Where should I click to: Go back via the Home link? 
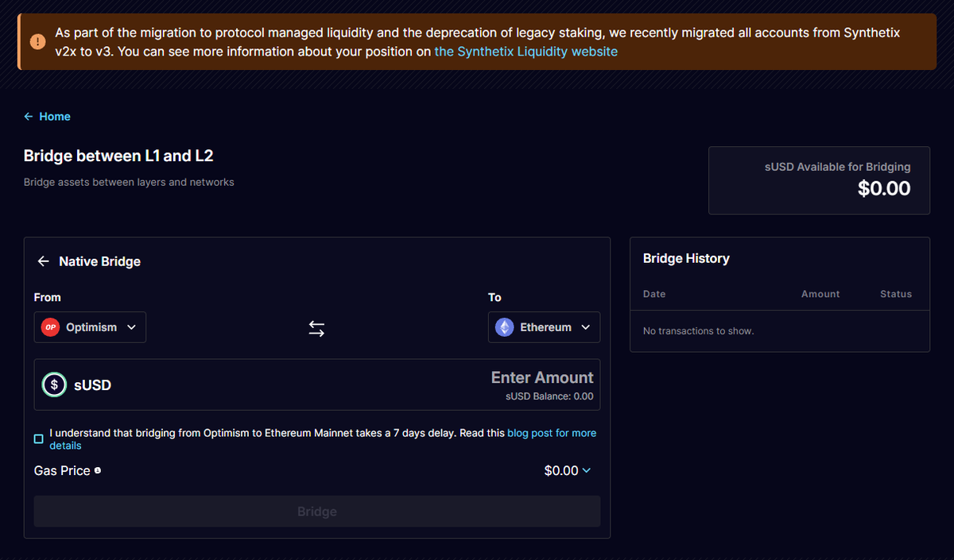click(47, 116)
